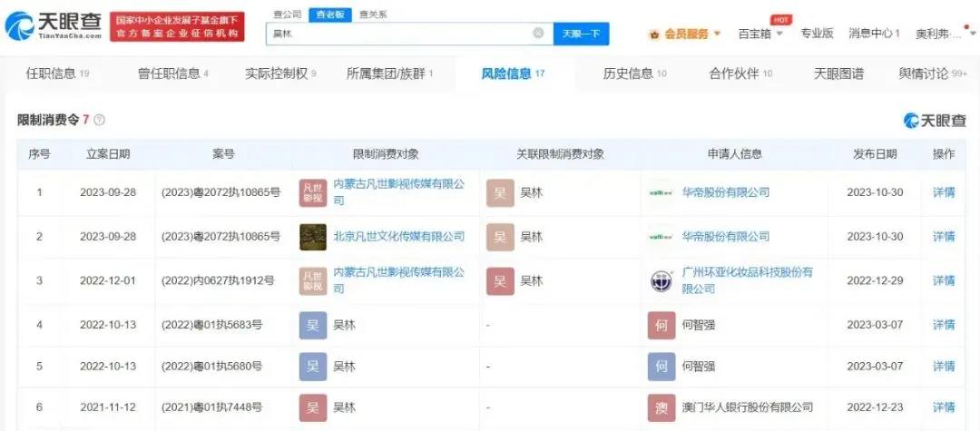980x431 pixels.
Task: Expand the 百宝箱 dropdown menu
Action: tap(760, 34)
